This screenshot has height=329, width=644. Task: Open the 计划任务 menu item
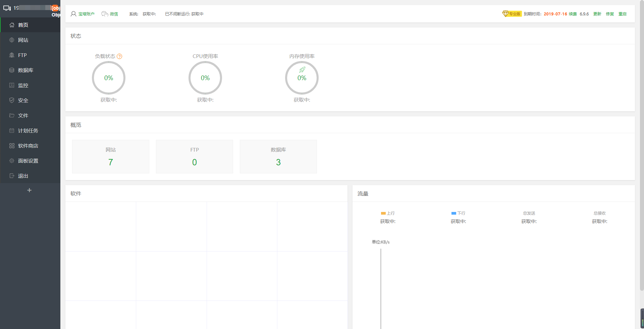28,131
